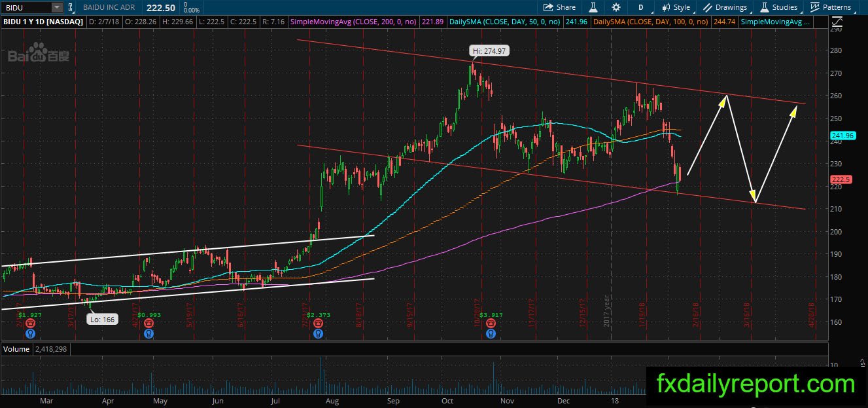This screenshot has height=408, width=868.
Task: Open chart settings gear icon
Action: tap(616, 7)
